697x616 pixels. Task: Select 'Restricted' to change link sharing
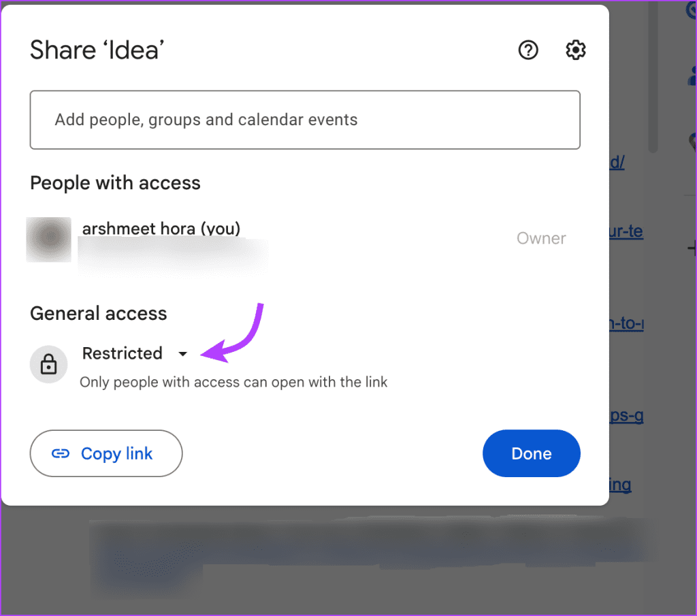pos(122,353)
